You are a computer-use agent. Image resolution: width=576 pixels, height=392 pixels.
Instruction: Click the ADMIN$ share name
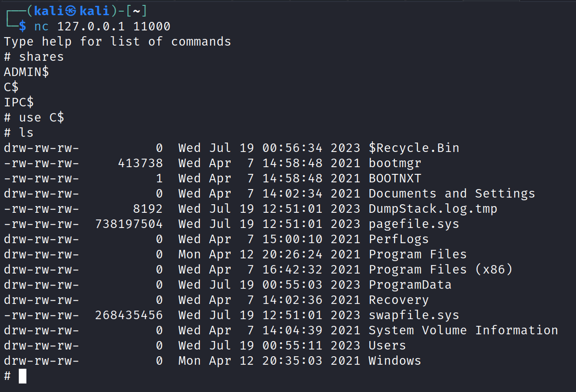click(x=26, y=72)
